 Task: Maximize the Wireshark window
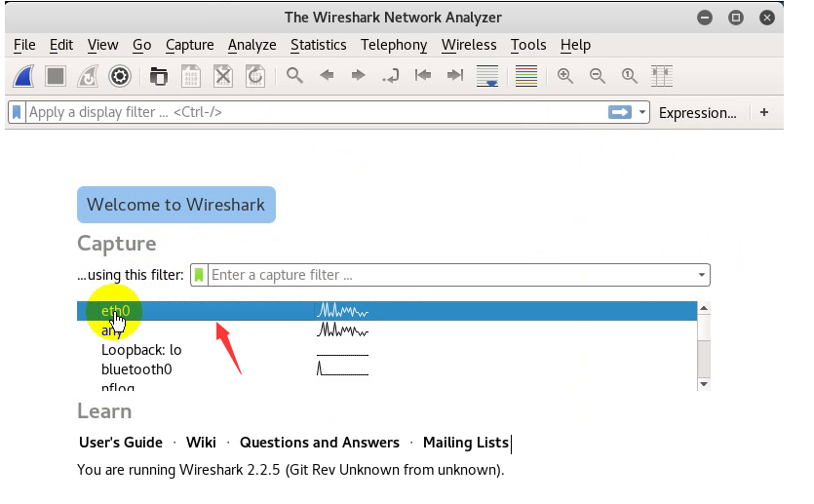(x=736, y=18)
